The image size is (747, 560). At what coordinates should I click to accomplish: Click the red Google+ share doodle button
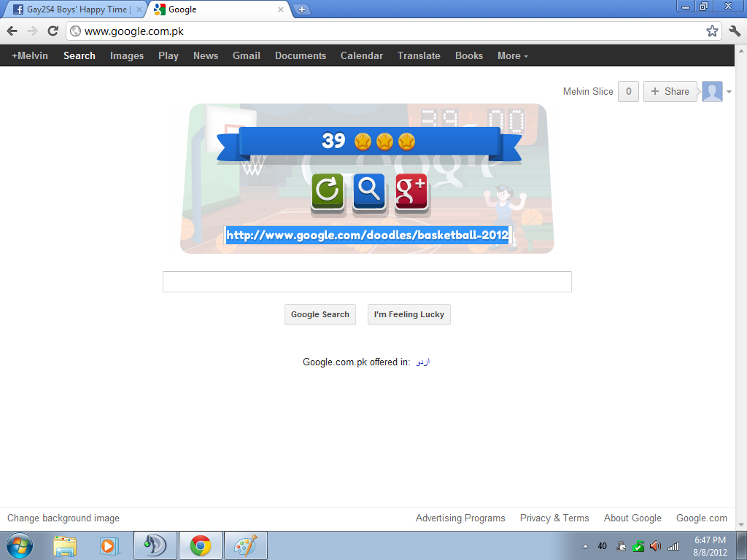(411, 192)
